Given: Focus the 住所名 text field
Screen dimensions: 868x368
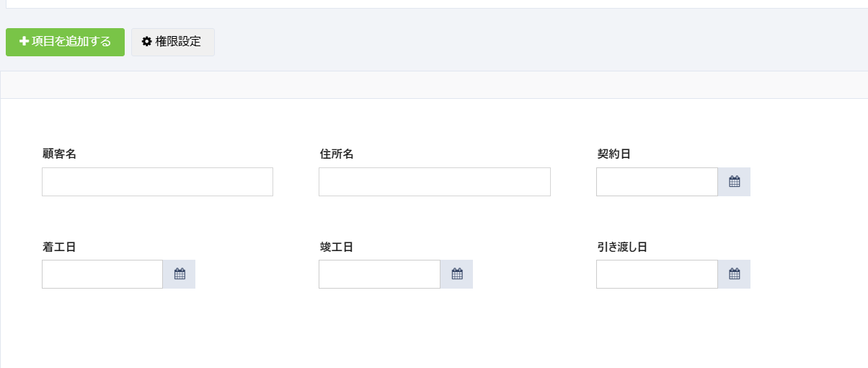Looking at the screenshot, I should (434, 182).
